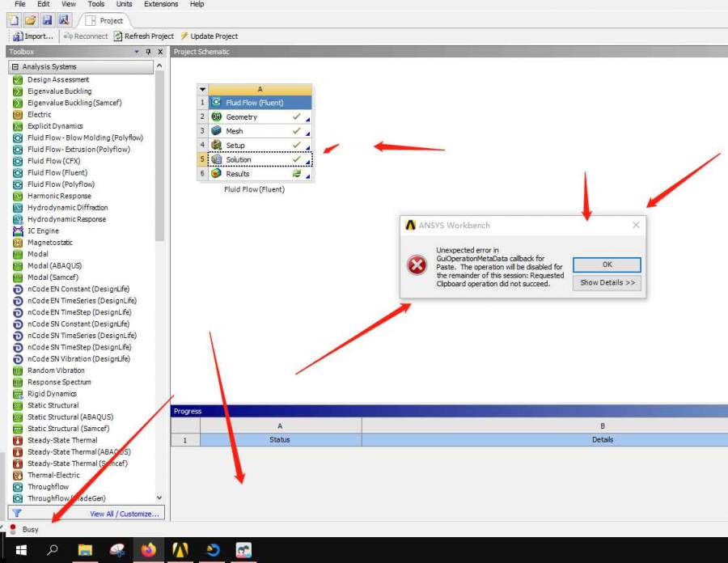Click the View All / Customize link

point(125,514)
